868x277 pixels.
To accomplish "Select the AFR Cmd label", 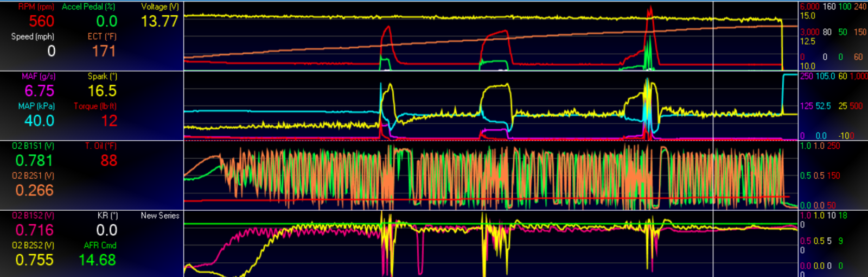I will [x=100, y=245].
